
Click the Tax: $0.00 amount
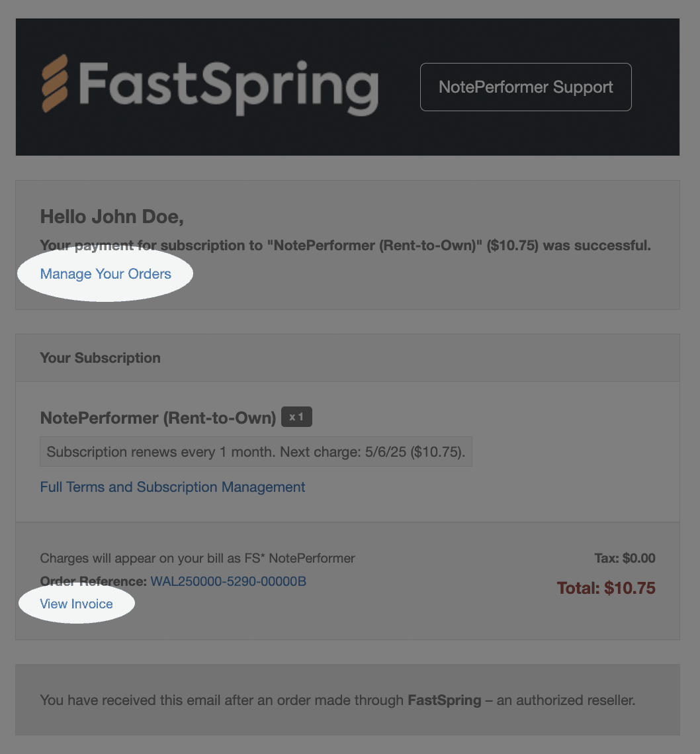click(625, 558)
